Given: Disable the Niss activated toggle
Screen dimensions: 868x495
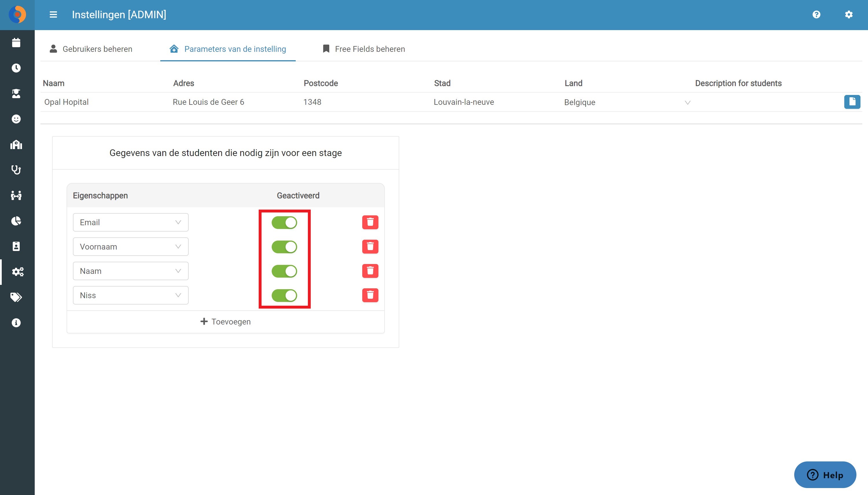Looking at the screenshot, I should (284, 296).
